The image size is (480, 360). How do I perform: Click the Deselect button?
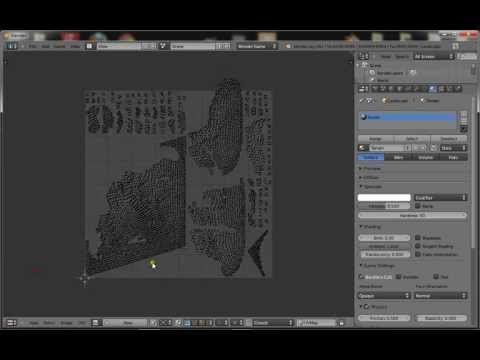pyautogui.click(x=449, y=139)
